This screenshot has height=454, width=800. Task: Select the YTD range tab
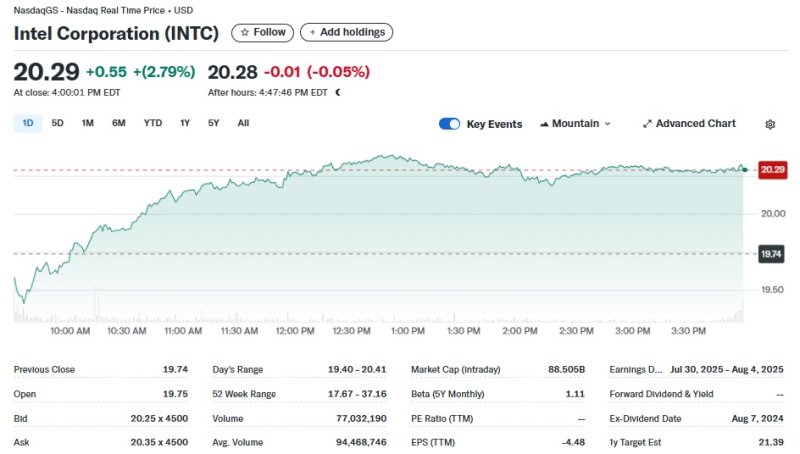click(153, 123)
